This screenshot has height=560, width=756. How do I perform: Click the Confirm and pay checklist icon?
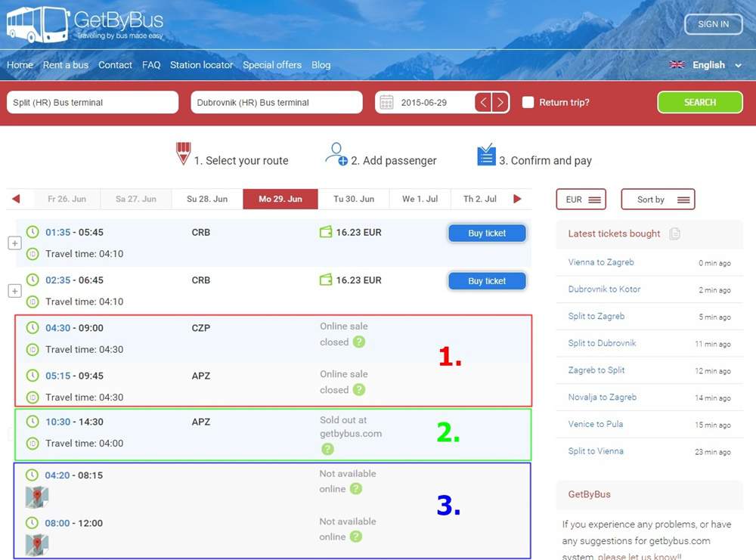(486, 154)
